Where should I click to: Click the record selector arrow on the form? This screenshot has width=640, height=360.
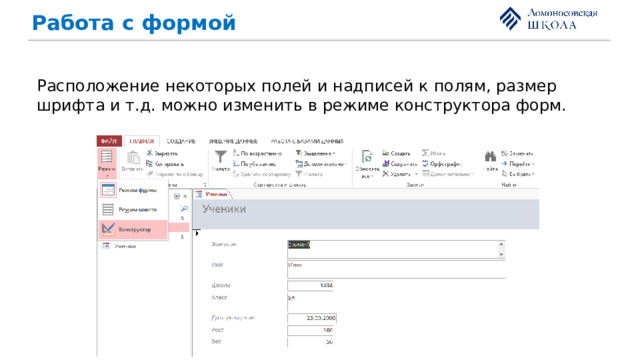197,233
